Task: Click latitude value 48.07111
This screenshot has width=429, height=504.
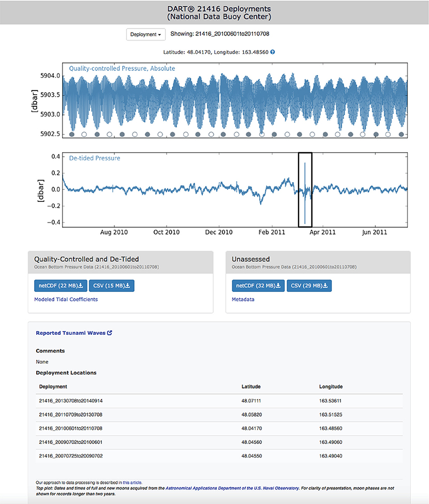Action: point(252,401)
